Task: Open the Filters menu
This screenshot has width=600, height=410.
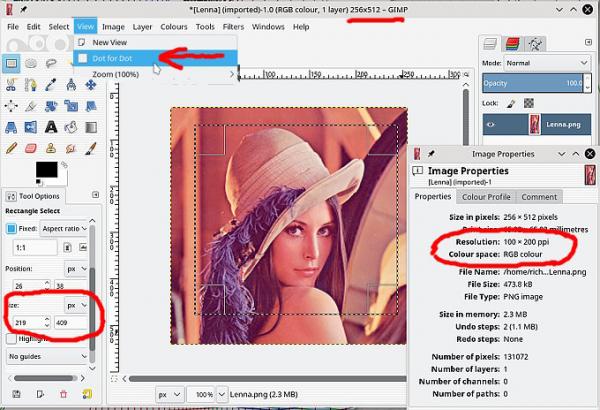Action: click(233, 27)
